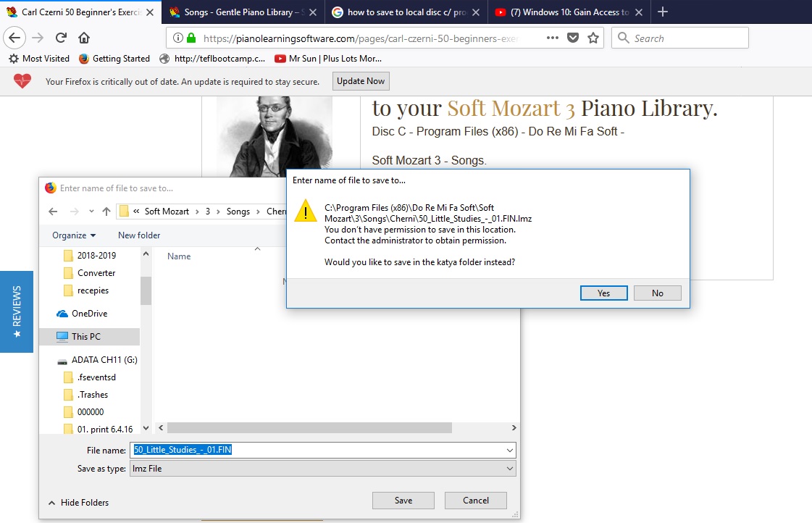The image size is (812, 523).
Task: Close the Windows 10 YouTube tab
Action: point(639,12)
